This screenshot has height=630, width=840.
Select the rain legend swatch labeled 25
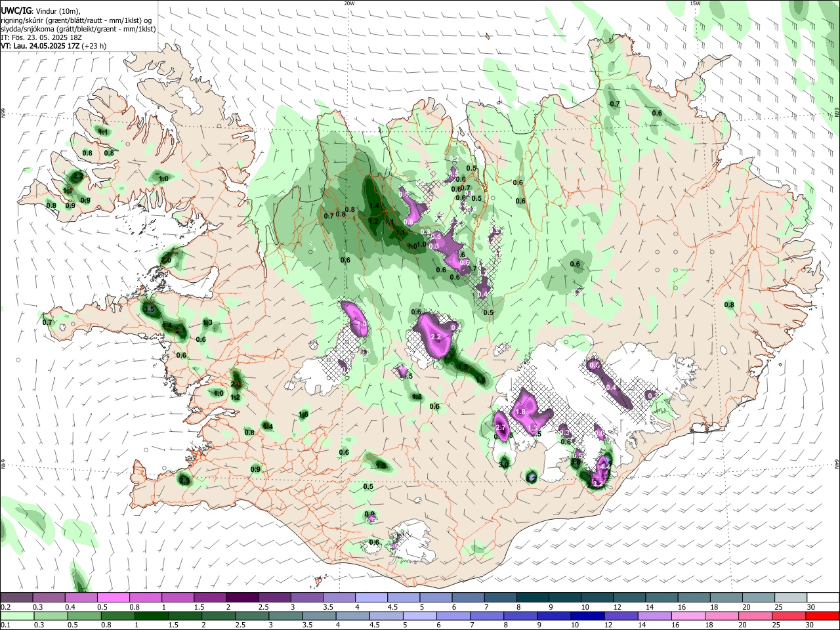click(787, 616)
